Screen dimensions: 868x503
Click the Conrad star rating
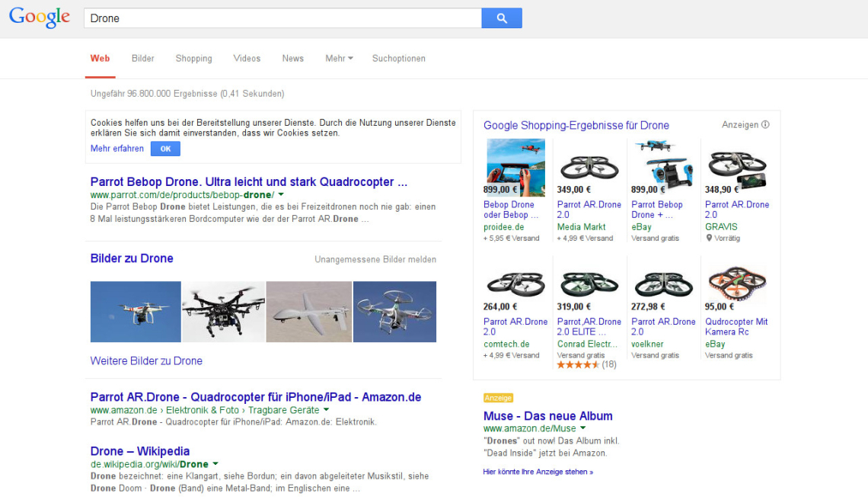[578, 364]
